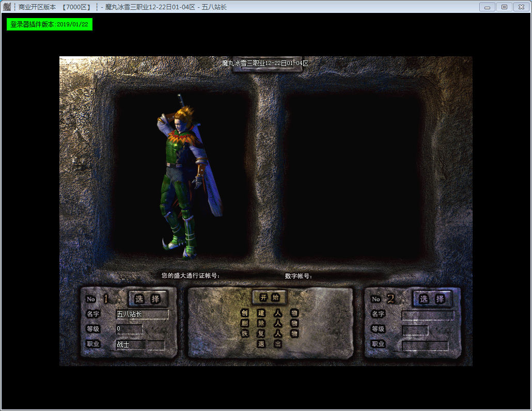This screenshot has height=411, width=532.
Task: Select character slot No 1 with 选择
Action: [x=148, y=299]
